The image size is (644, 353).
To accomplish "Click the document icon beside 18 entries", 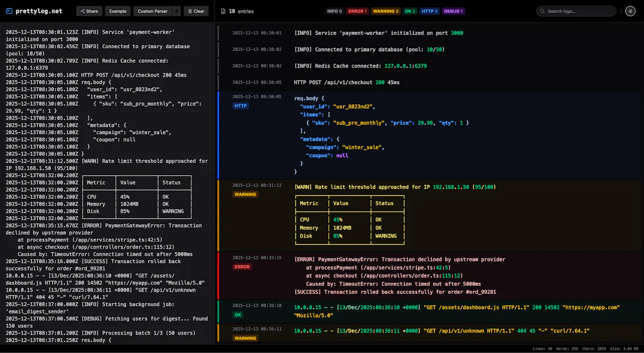I will point(222,11).
